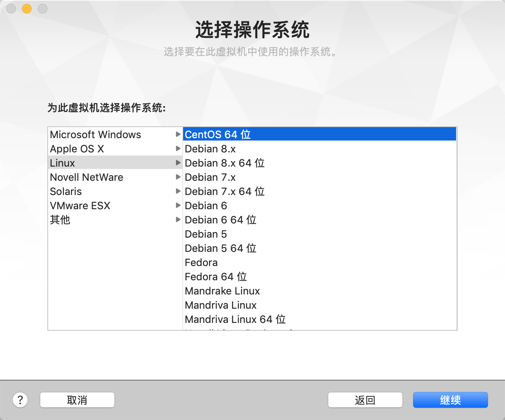This screenshot has width=505, height=420.
Task: Choose Debian 7.x entry
Action: point(320,177)
